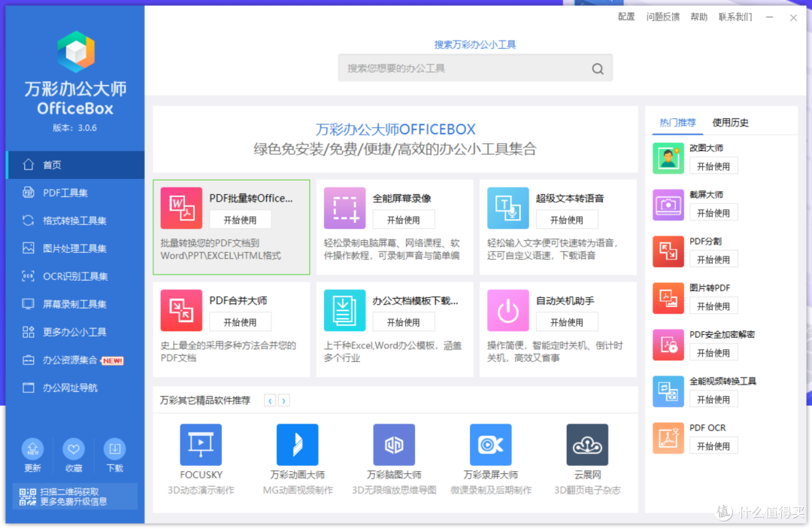Open OCR识别工具集 in the sidebar
This screenshot has height=529, width=812.
(x=75, y=277)
